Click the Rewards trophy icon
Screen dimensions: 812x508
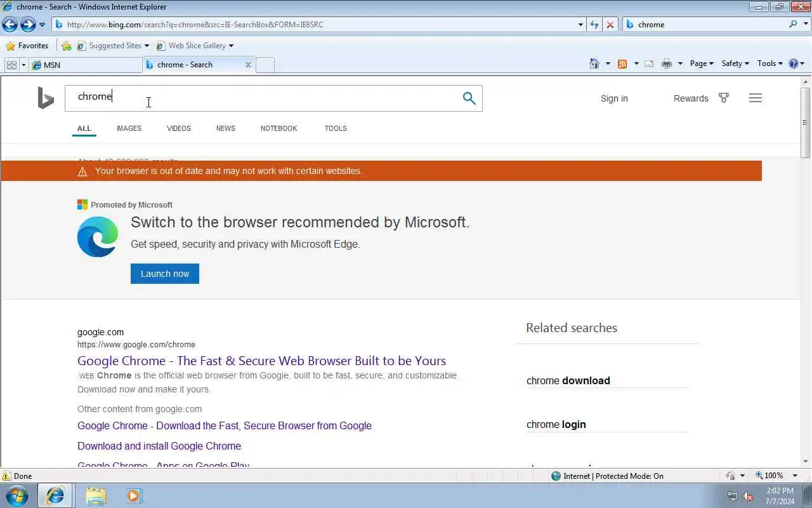click(724, 98)
